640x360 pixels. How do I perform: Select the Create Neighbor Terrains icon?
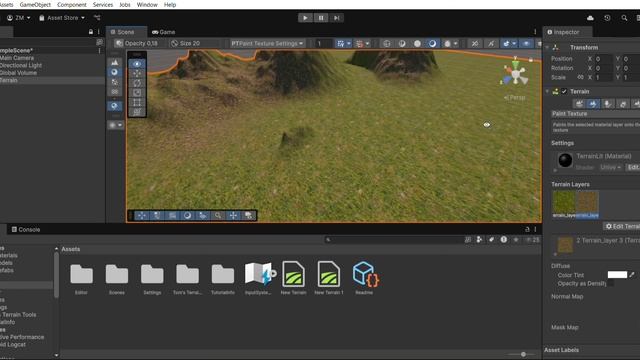tap(579, 104)
